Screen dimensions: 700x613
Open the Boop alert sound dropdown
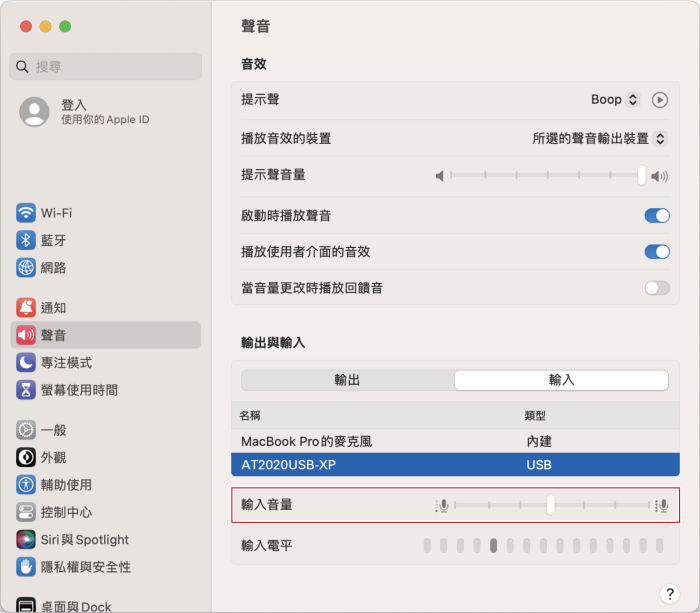(615, 100)
